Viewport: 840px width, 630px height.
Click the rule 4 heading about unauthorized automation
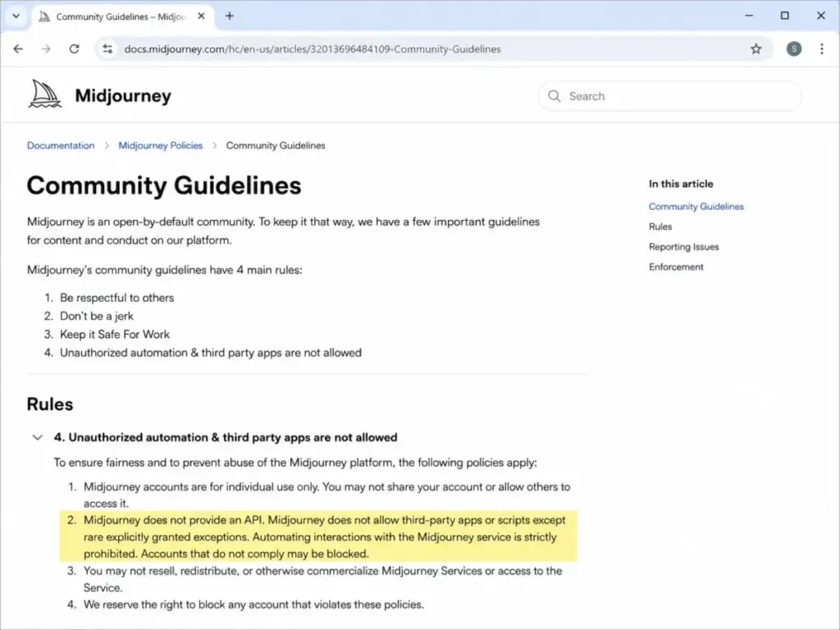(226, 437)
